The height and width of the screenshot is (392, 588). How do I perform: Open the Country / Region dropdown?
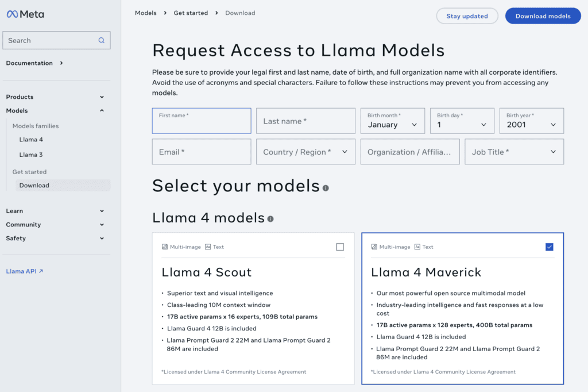[305, 152]
